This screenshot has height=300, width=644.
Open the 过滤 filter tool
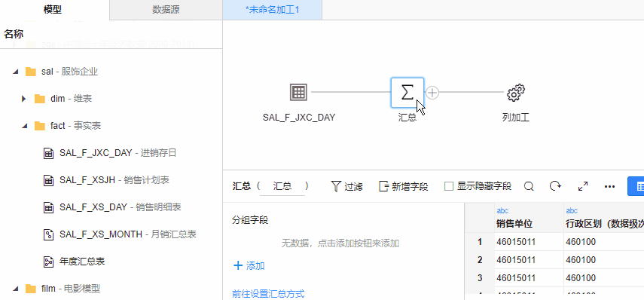point(346,187)
